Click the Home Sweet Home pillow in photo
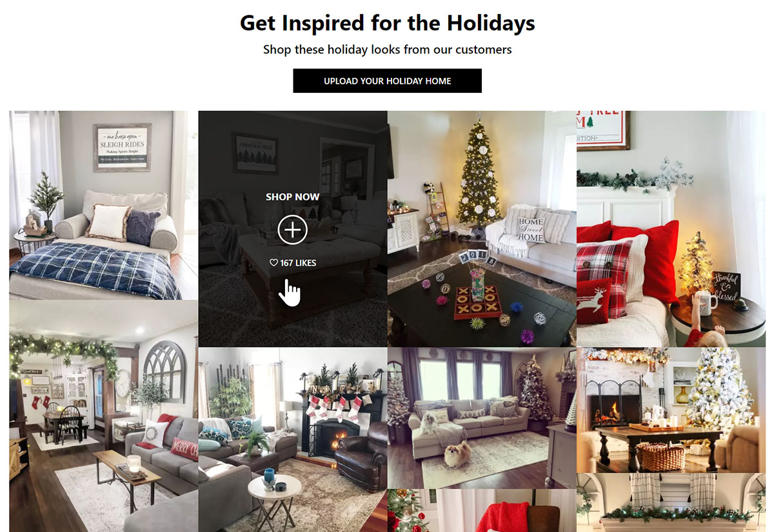This screenshot has height=532, width=774. point(531,230)
